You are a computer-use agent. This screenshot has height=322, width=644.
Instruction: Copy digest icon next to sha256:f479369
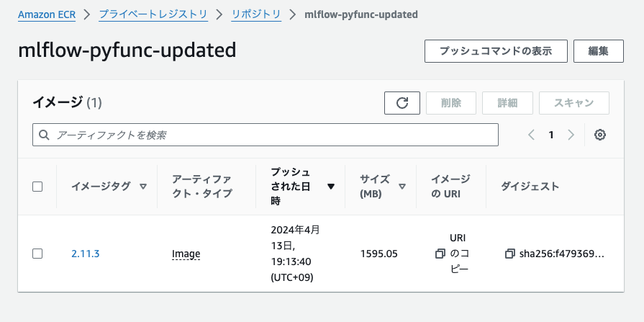[x=509, y=254]
